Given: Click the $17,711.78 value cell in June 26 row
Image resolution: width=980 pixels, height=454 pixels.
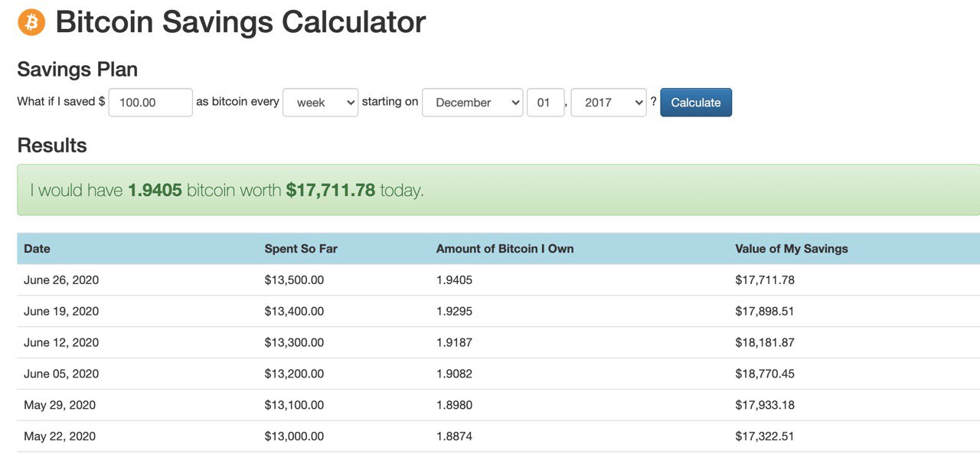Looking at the screenshot, I should click(x=765, y=280).
